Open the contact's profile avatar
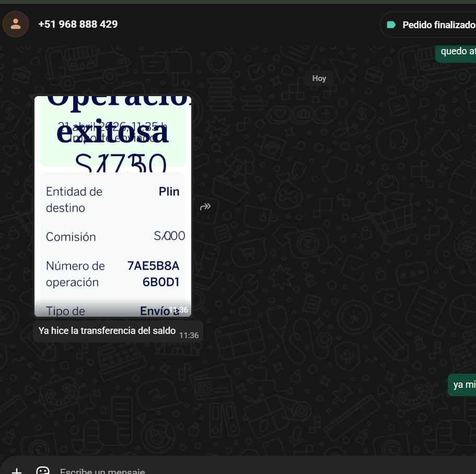Viewport: 476px width, 474px height. pos(16,24)
